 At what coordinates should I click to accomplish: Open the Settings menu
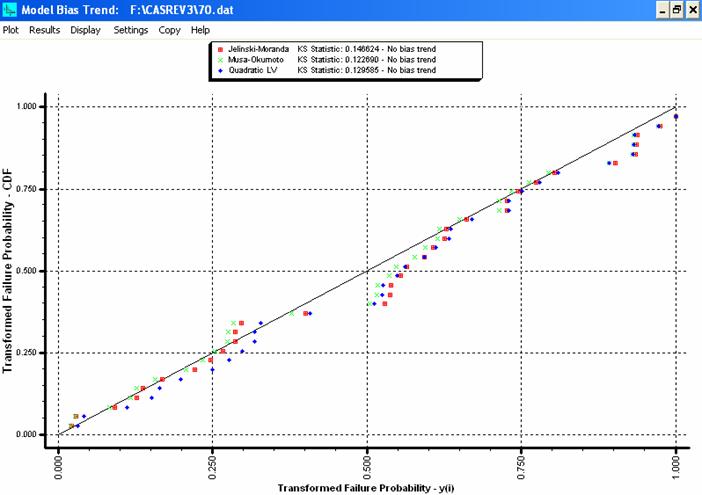[x=130, y=30]
